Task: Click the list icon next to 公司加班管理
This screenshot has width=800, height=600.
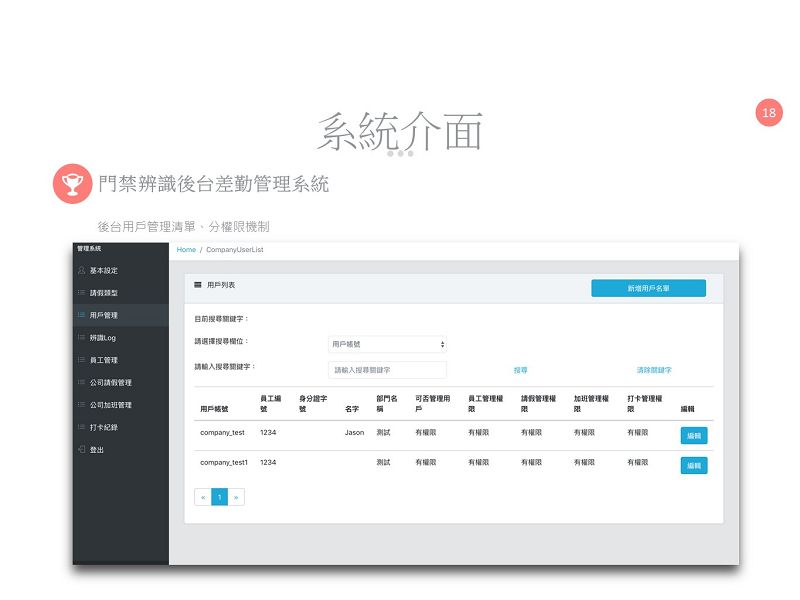Action: (82, 405)
